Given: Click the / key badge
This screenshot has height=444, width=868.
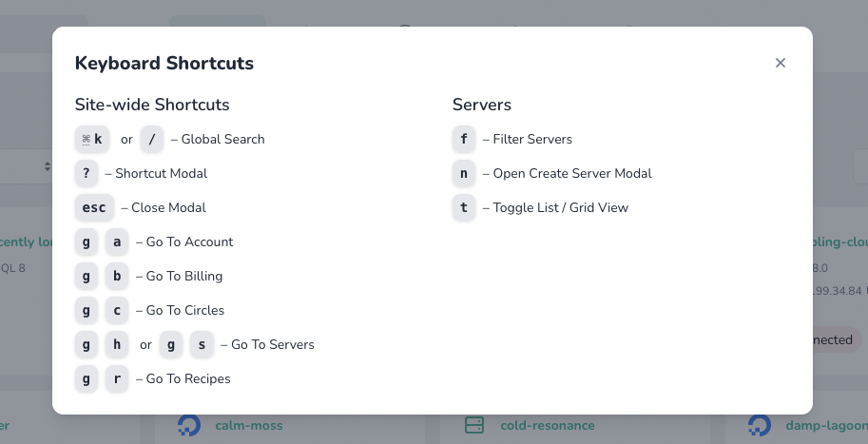Looking at the screenshot, I should 152,139.
